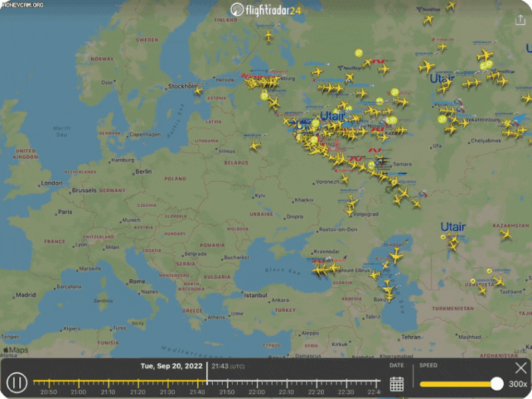Click the 300x speed value
Image resolution: width=532 pixels, height=399 pixels.
click(x=517, y=384)
